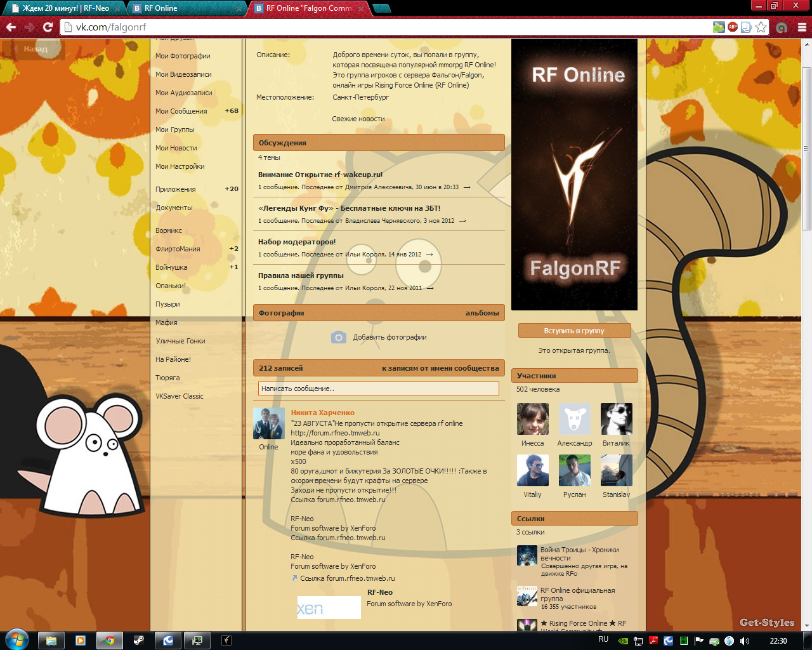Click the 'Написать сообщение..' field
Image resolution: width=812 pixels, height=650 pixels.
tap(379, 388)
